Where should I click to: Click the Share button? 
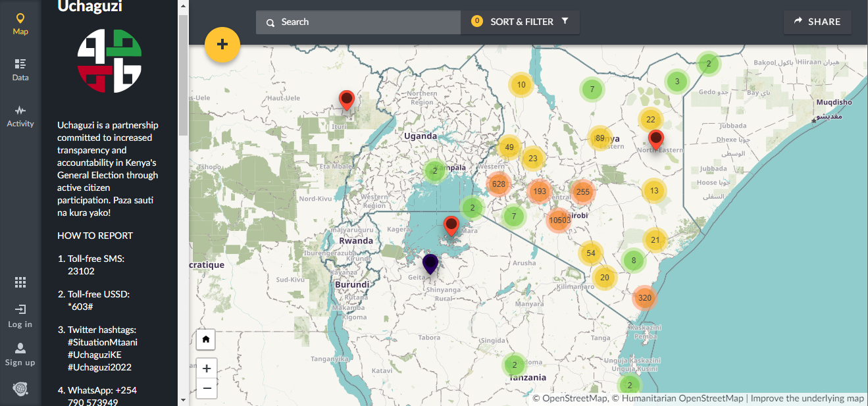coord(817,22)
